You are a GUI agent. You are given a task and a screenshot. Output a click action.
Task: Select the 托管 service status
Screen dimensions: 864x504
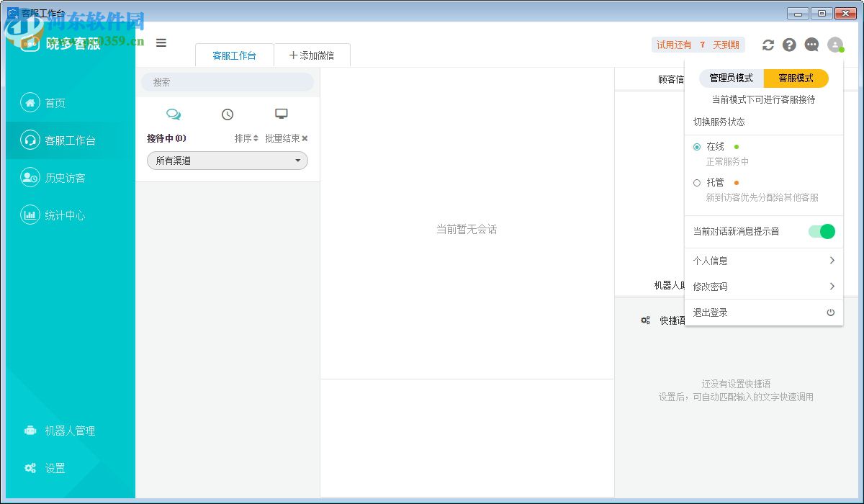pos(697,182)
